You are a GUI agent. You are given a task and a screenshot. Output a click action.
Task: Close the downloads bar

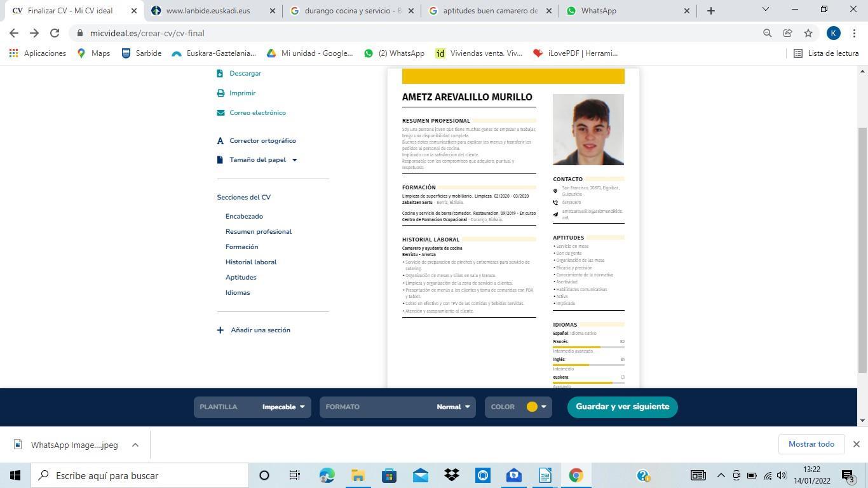point(857,444)
